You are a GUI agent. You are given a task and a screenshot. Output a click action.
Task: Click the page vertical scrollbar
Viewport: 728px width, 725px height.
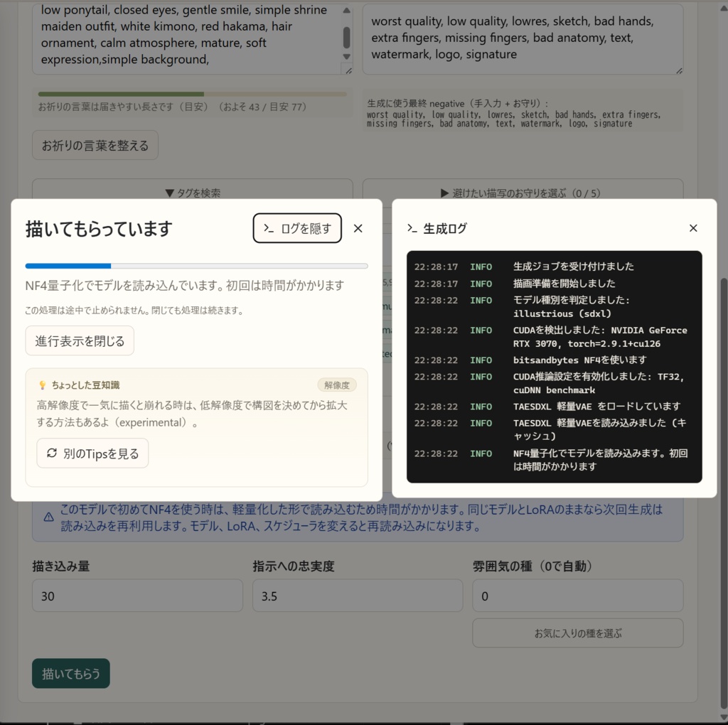(723, 492)
